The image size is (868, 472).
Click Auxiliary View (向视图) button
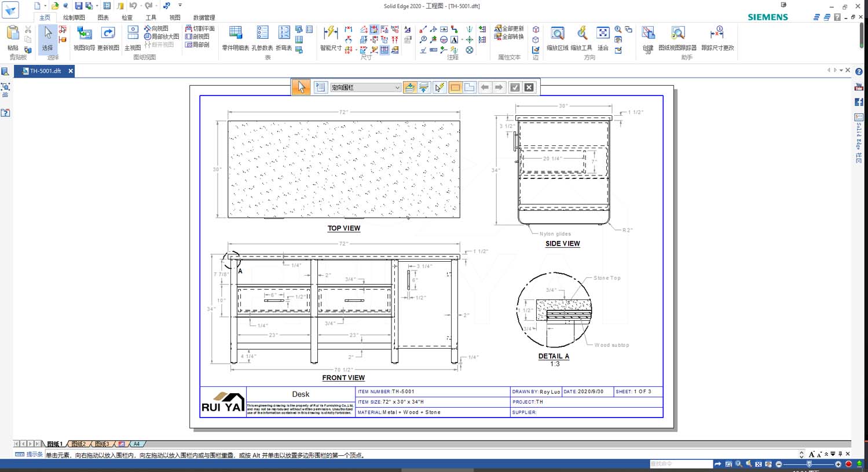[156, 28]
